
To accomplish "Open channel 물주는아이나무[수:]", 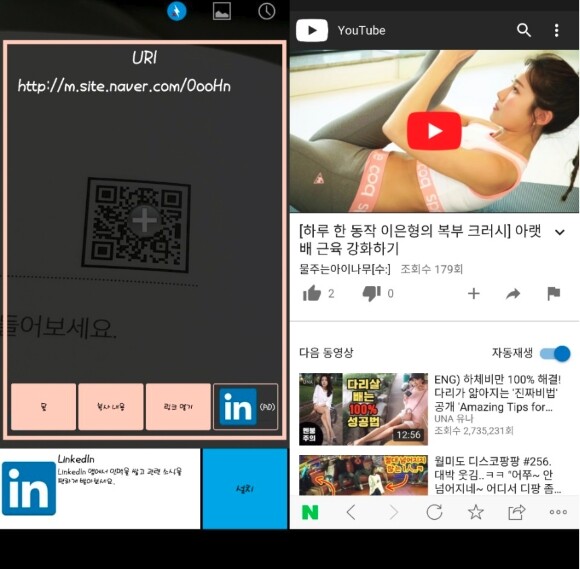I will coord(345,269).
